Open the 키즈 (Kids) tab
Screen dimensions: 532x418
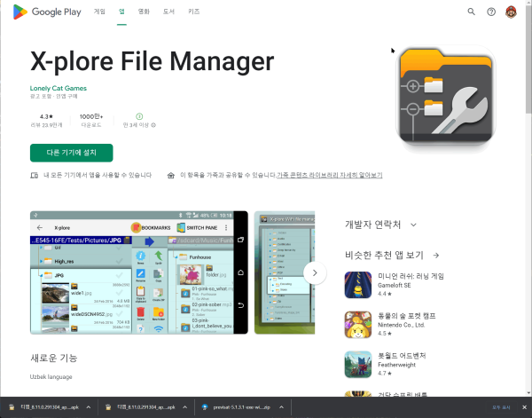193,12
